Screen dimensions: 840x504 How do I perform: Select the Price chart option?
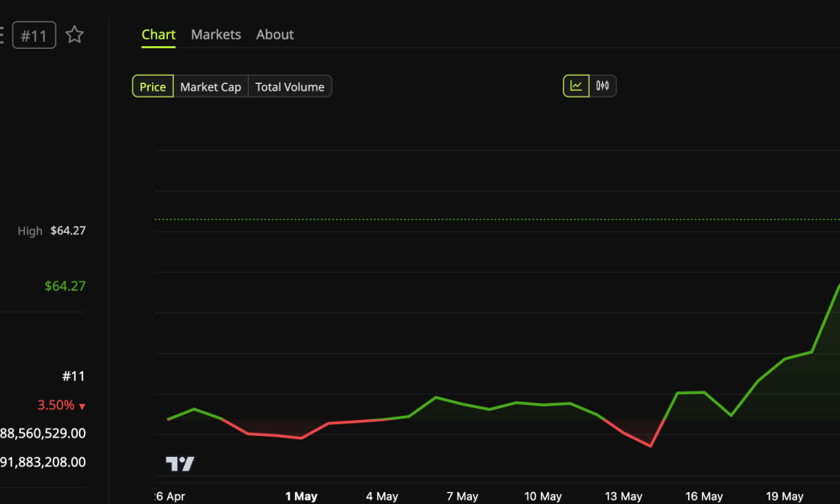coord(153,87)
